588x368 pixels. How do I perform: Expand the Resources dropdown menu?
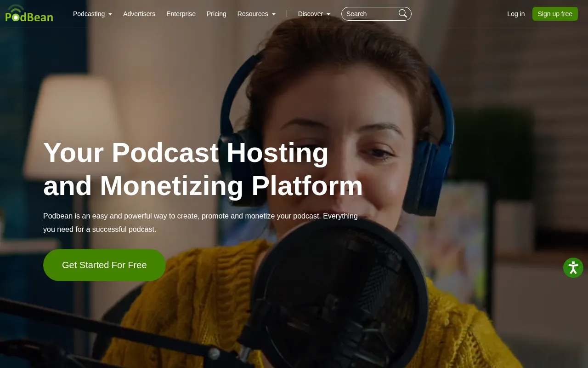pos(256,14)
